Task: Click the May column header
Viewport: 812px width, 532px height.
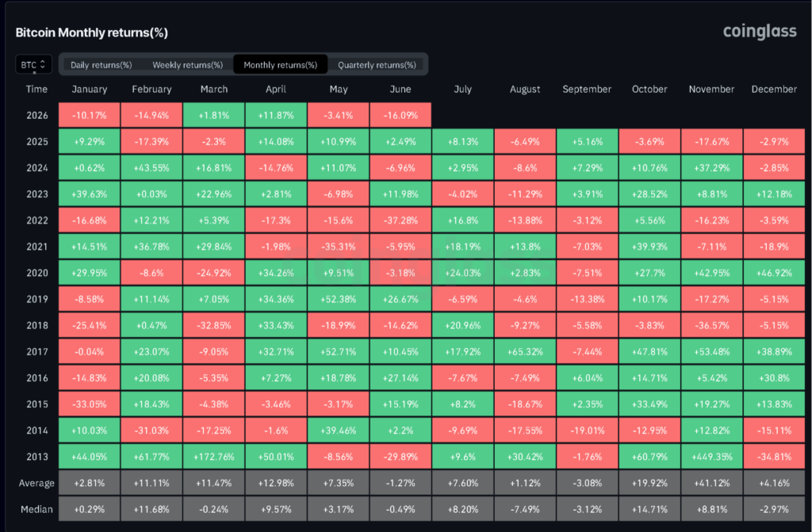Action: 339,89
